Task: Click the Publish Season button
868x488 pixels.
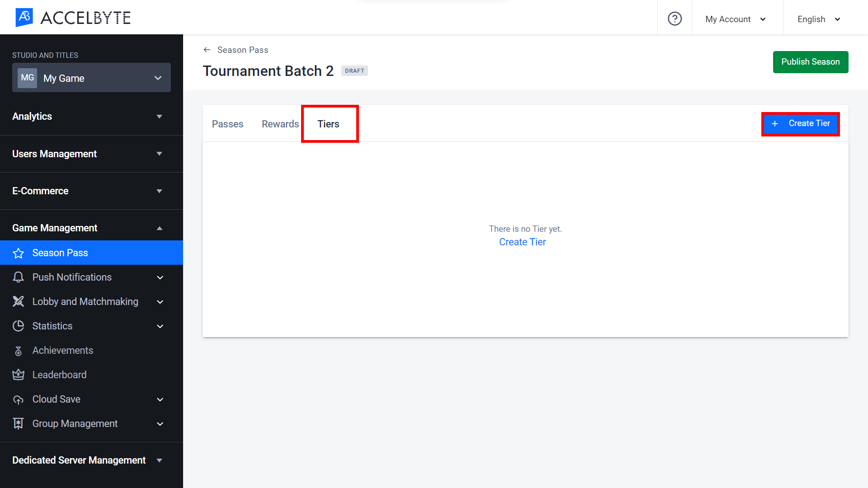Action: pos(811,61)
